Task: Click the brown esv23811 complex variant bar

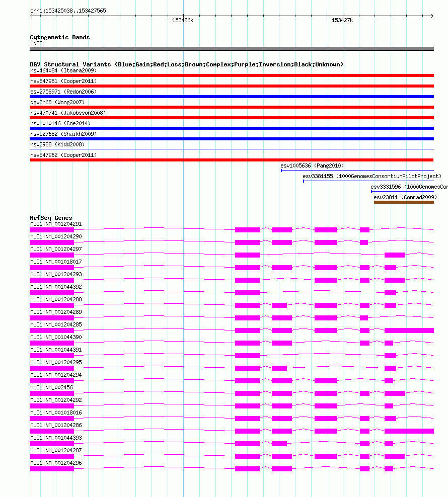Action: [404, 202]
